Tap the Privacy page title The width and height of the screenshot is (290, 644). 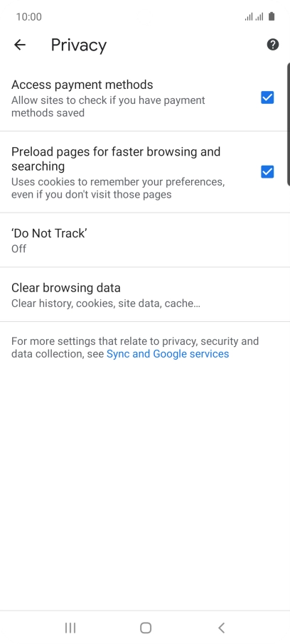tap(79, 45)
